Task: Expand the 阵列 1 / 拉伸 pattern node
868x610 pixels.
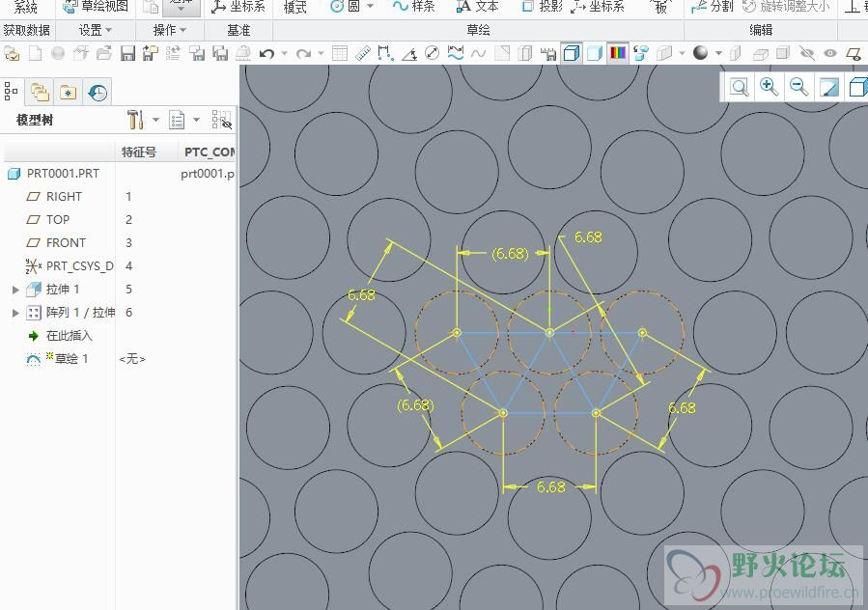Action: pyautogui.click(x=15, y=313)
